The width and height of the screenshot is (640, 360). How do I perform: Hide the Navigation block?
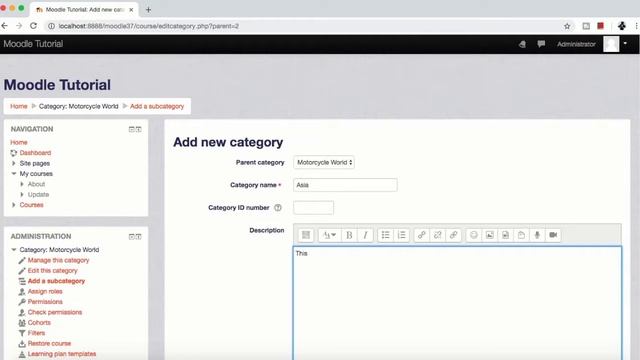pyautogui.click(x=131, y=129)
